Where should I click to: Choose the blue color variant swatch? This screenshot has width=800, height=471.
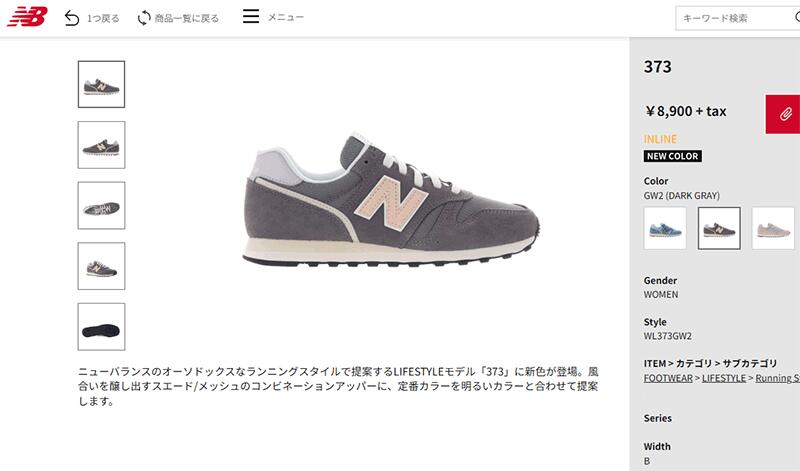pos(665,228)
